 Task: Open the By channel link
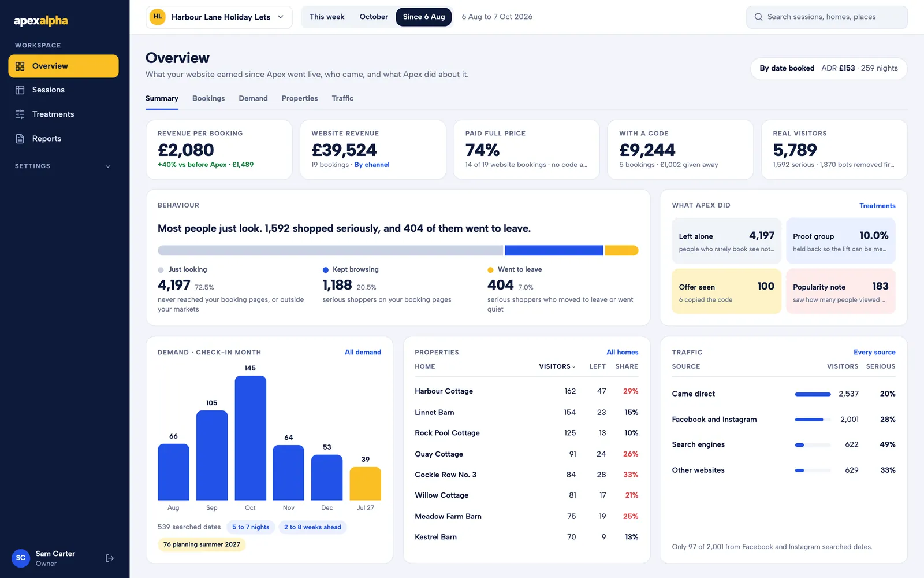[x=372, y=165]
